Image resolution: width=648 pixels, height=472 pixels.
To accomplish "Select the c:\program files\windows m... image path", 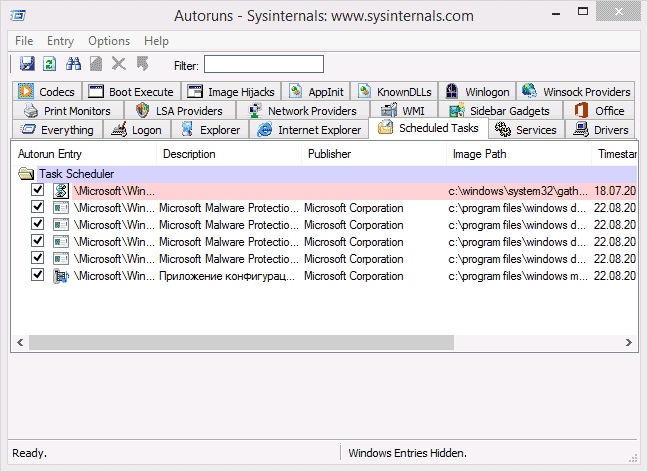I will pos(518,276).
